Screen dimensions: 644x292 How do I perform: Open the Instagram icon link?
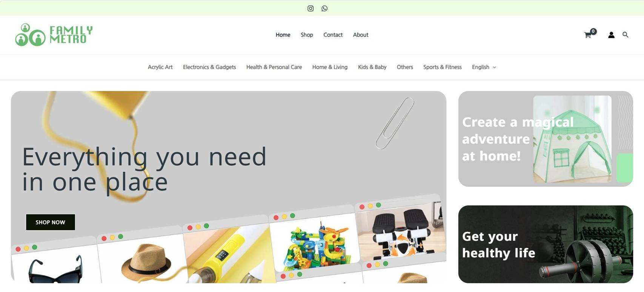click(310, 8)
